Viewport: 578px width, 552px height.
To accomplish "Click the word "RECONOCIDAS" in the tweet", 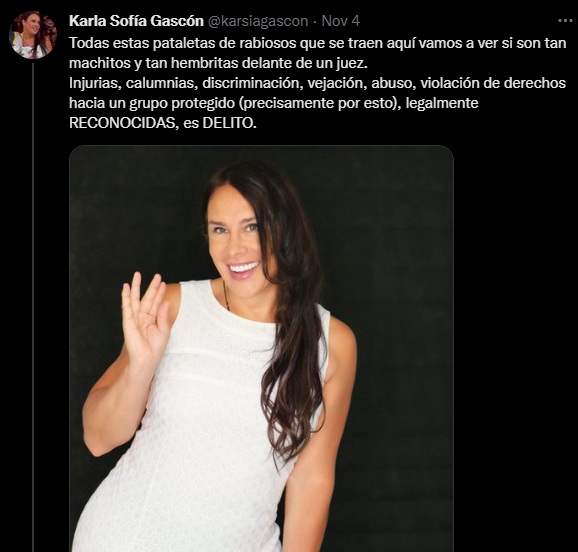I will click(122, 123).
